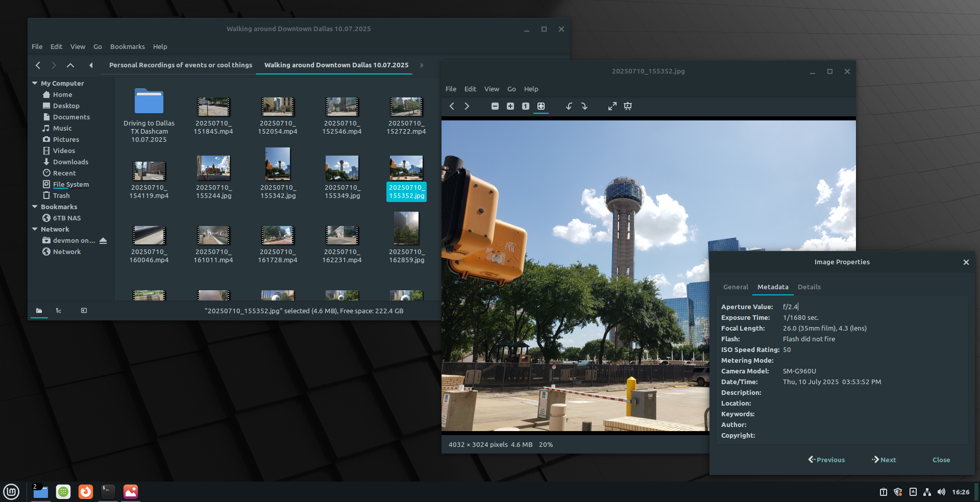The width and height of the screenshot is (980, 502).
Task: Switch to the Details tab
Action: (x=809, y=287)
